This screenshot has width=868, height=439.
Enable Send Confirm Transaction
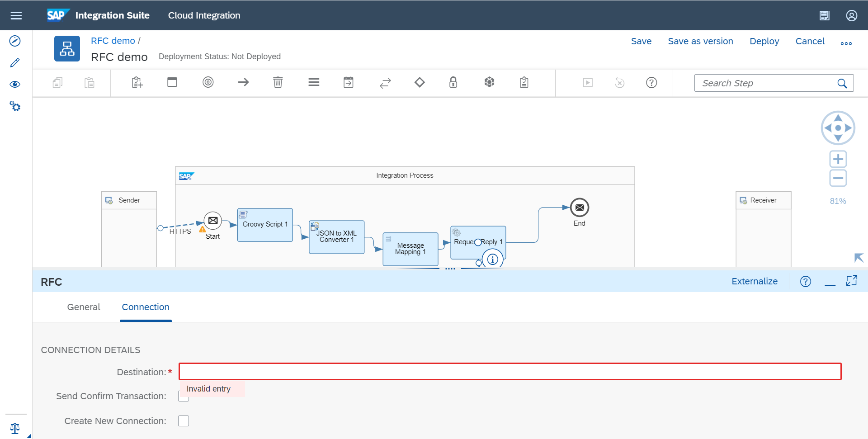pos(184,396)
